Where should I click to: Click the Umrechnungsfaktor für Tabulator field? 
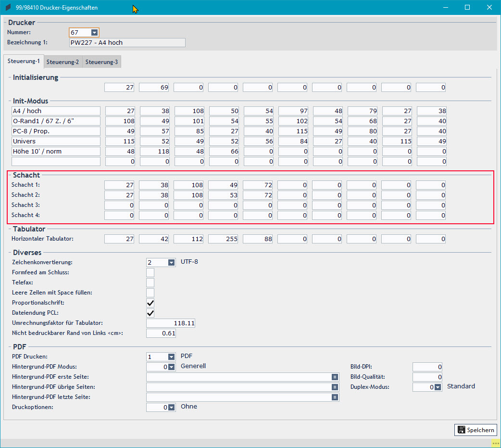pos(171,323)
